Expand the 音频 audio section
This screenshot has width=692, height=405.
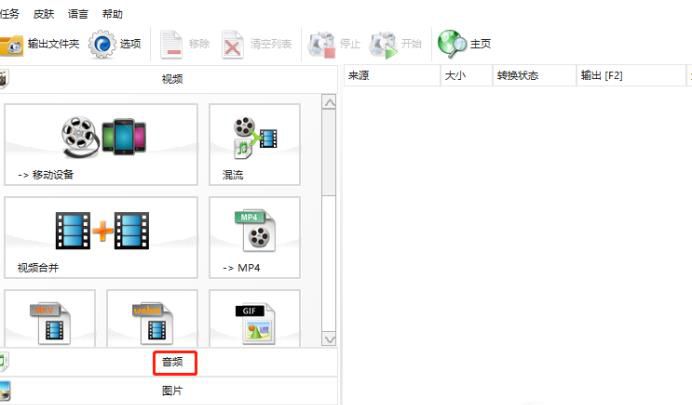(172, 362)
